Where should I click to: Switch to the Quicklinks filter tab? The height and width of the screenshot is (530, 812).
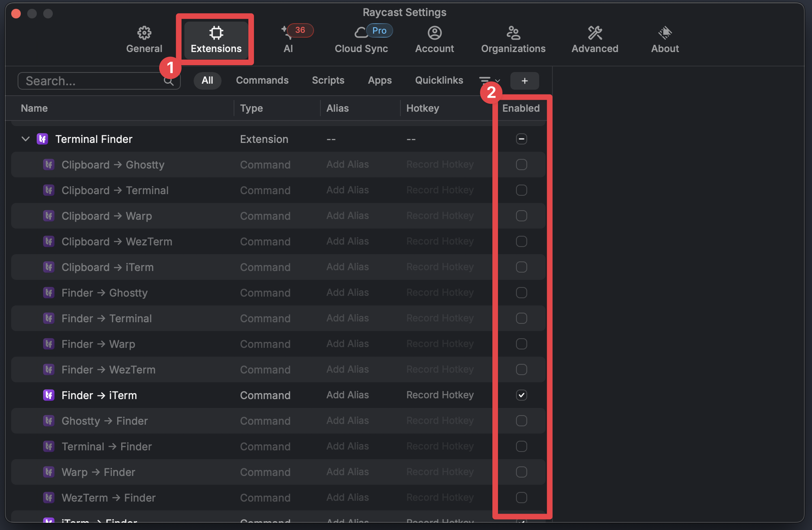tap(439, 80)
